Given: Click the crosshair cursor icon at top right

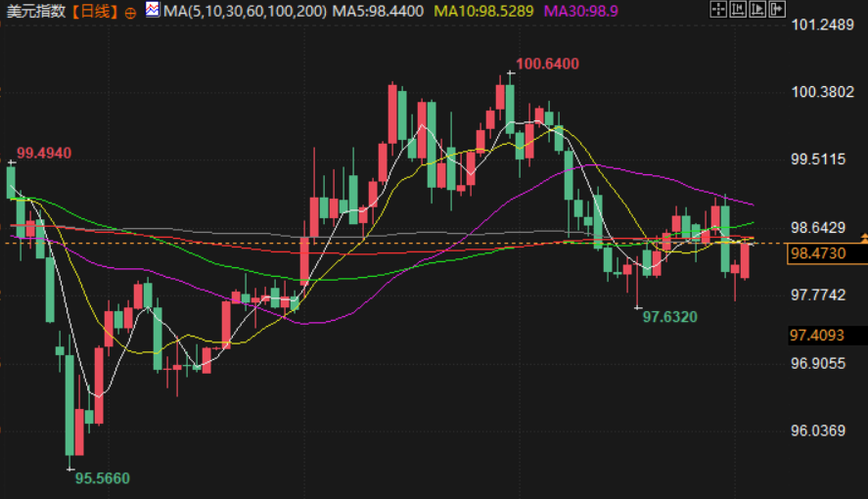Looking at the screenshot, I should (x=718, y=9).
